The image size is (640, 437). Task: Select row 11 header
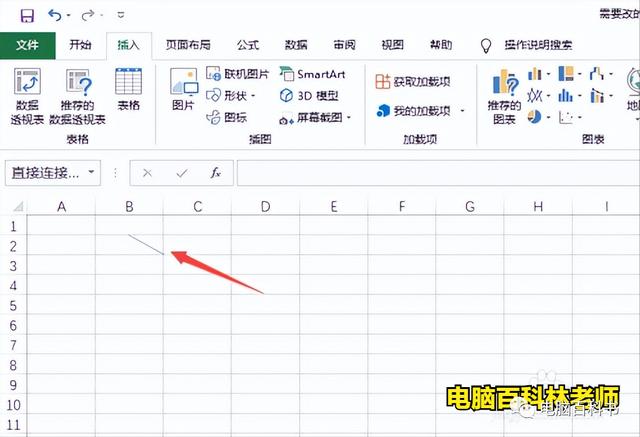pyautogui.click(x=13, y=425)
